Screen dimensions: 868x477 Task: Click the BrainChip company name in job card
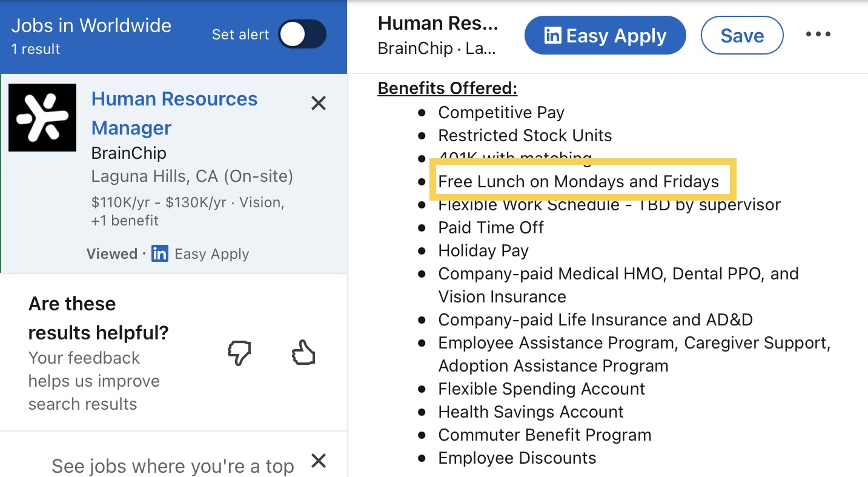click(129, 153)
